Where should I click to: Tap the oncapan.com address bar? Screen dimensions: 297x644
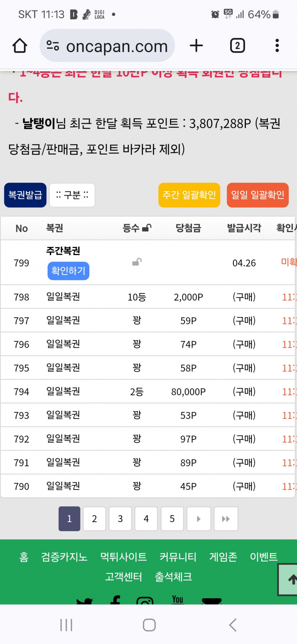(117, 46)
